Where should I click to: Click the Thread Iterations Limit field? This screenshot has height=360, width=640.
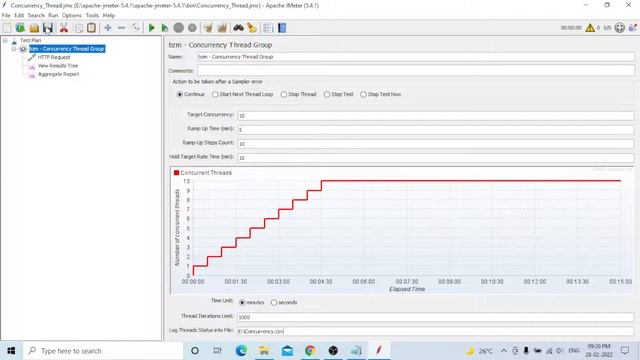pyautogui.click(x=436, y=317)
